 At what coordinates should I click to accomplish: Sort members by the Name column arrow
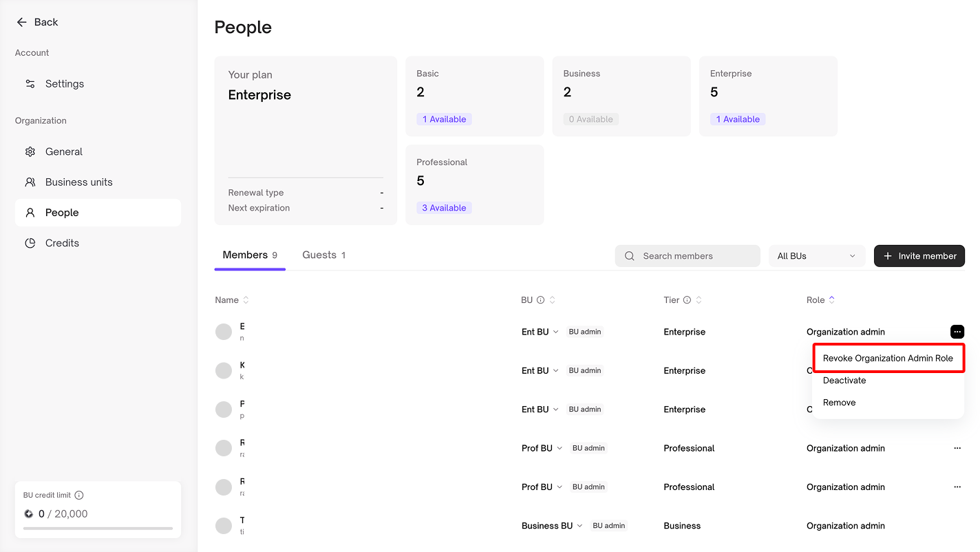(x=246, y=300)
